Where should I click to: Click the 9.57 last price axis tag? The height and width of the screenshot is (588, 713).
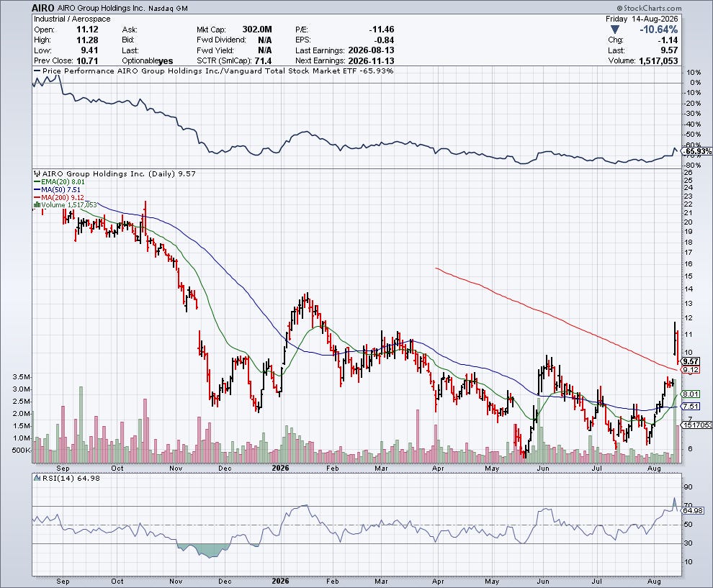click(691, 361)
